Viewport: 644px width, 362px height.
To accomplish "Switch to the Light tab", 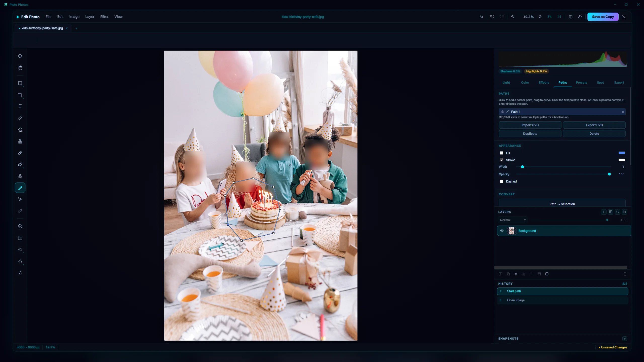I will [506, 83].
